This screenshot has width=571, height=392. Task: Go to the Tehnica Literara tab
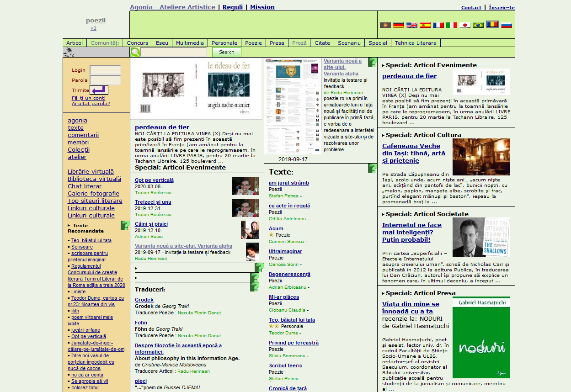pyautogui.click(x=416, y=43)
